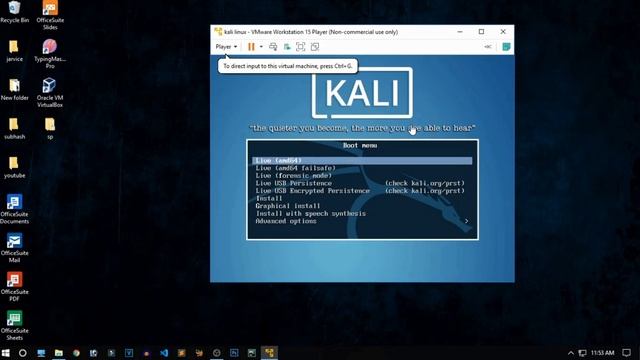Image resolution: width=640 pixels, height=360 pixels.
Task: Select the subhash folder on the desktop
Action: [x=14, y=129]
